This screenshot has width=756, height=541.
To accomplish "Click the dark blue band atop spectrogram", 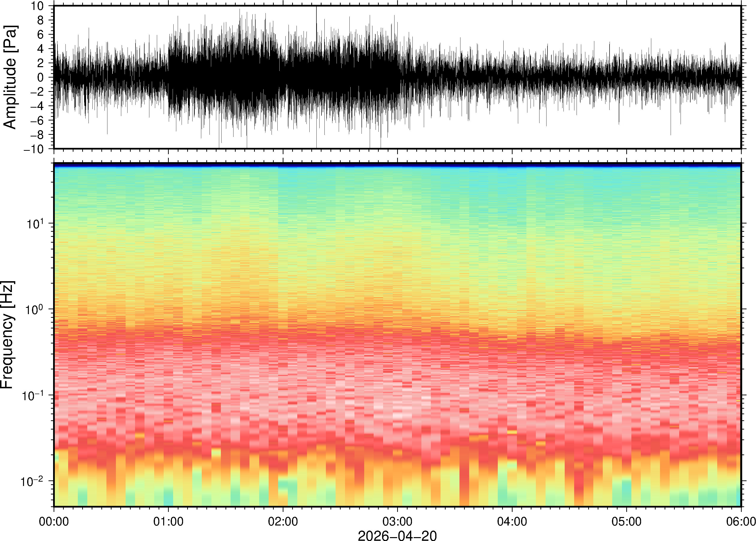I will (x=397, y=165).
